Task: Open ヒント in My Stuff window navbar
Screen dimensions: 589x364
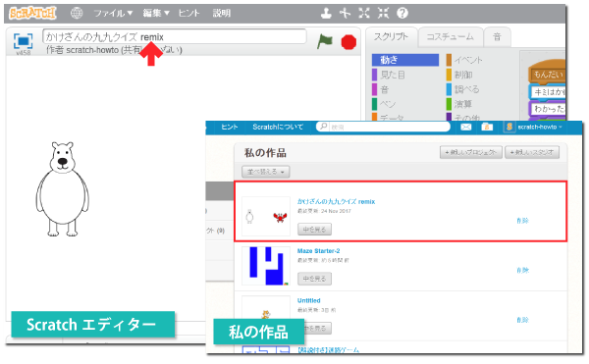Action: click(230, 127)
